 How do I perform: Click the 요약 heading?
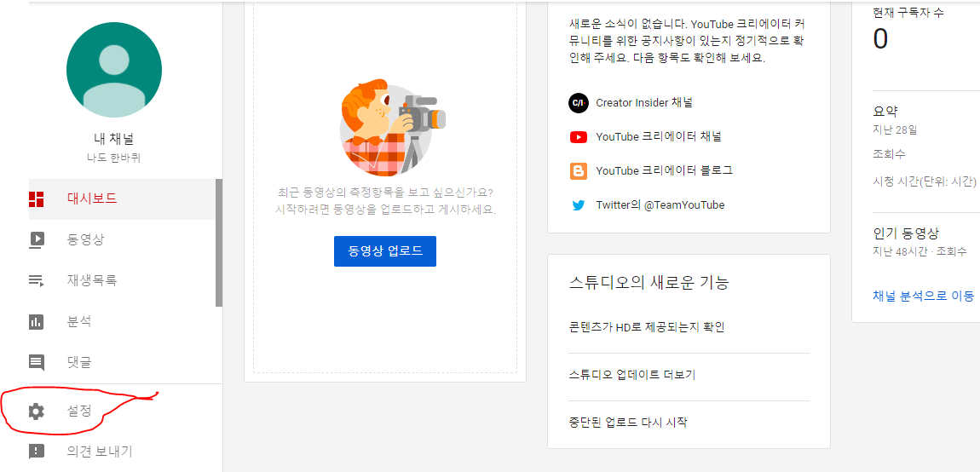coord(885,112)
